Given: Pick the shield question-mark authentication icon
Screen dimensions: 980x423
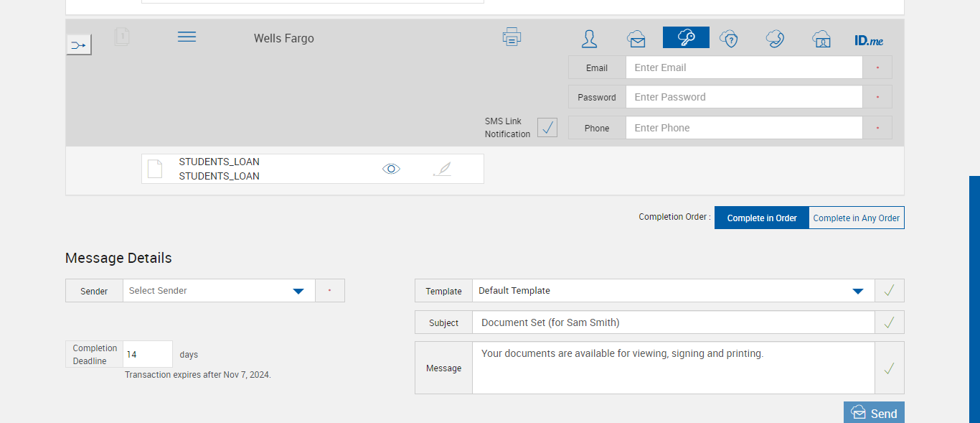Looking at the screenshot, I should [x=729, y=39].
